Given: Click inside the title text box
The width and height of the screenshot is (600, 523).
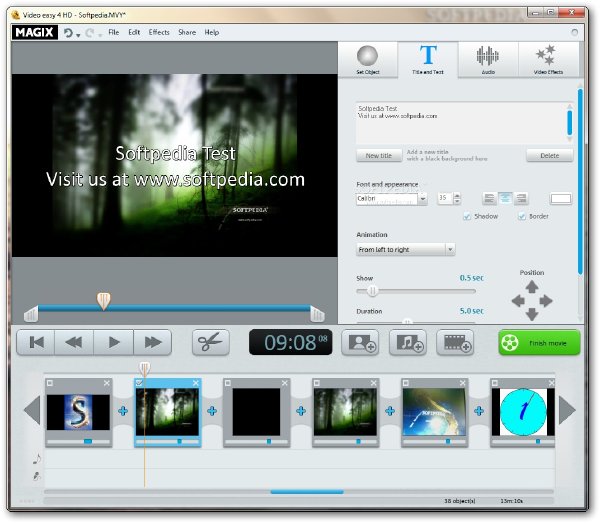Looking at the screenshot, I should [x=461, y=123].
